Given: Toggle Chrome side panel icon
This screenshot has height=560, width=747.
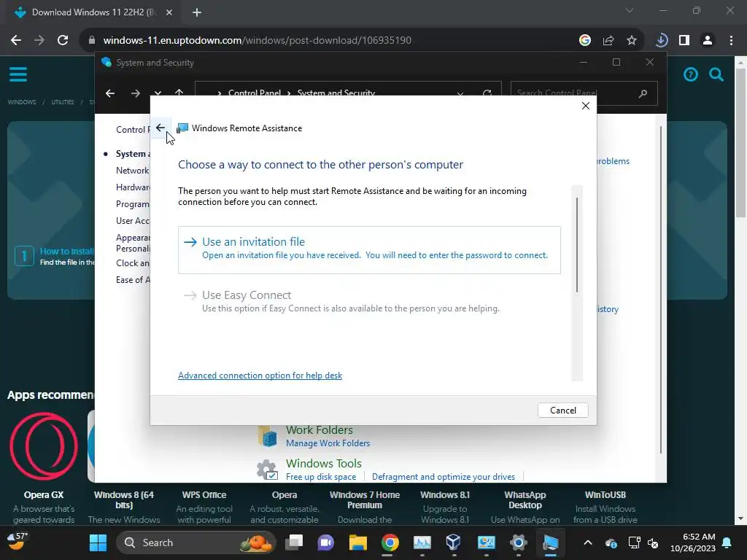Looking at the screenshot, I should coord(684,40).
